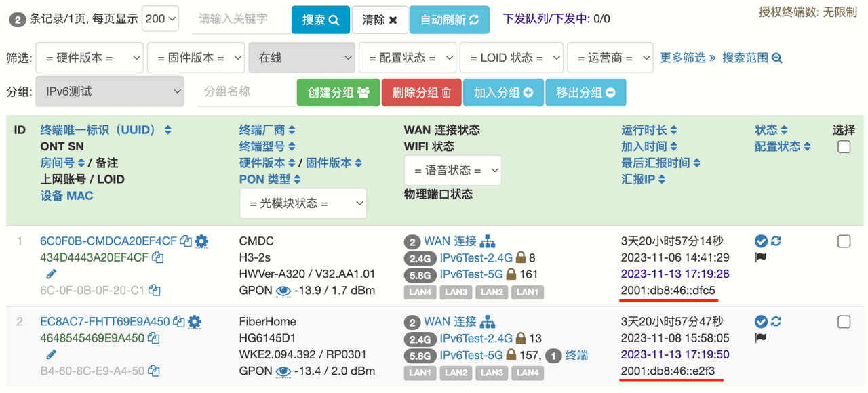
Task: Open the 硬件版本 filter dropdown
Action: coord(90,58)
